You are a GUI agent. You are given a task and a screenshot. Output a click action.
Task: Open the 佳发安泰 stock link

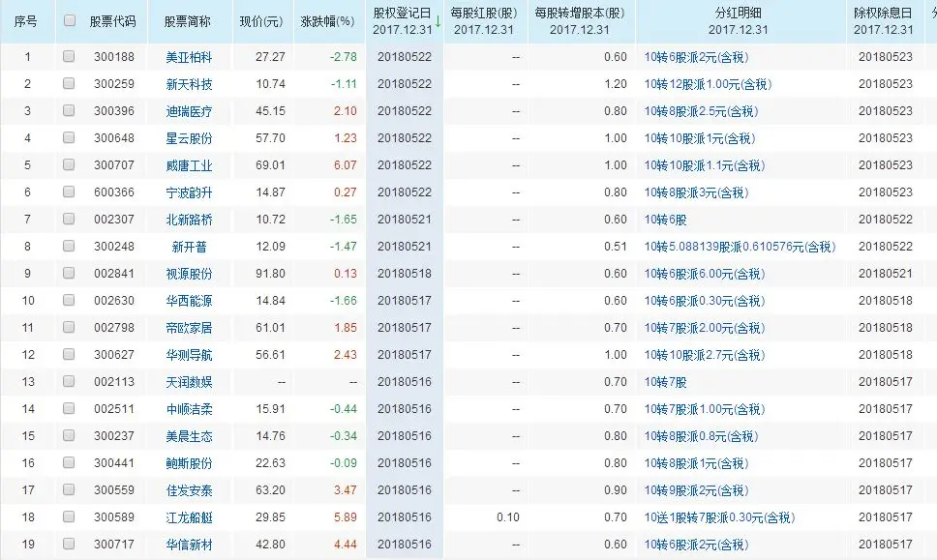coord(192,489)
